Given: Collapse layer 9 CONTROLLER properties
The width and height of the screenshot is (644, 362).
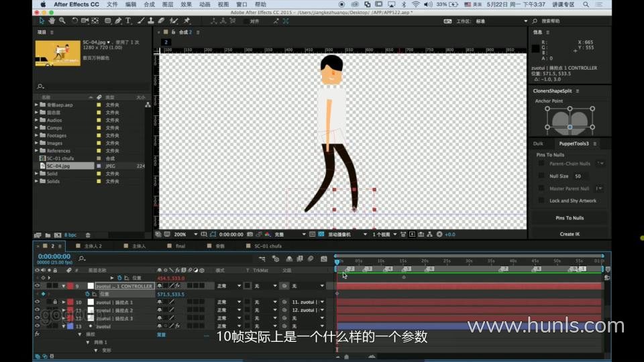Looking at the screenshot, I should (x=64, y=286).
